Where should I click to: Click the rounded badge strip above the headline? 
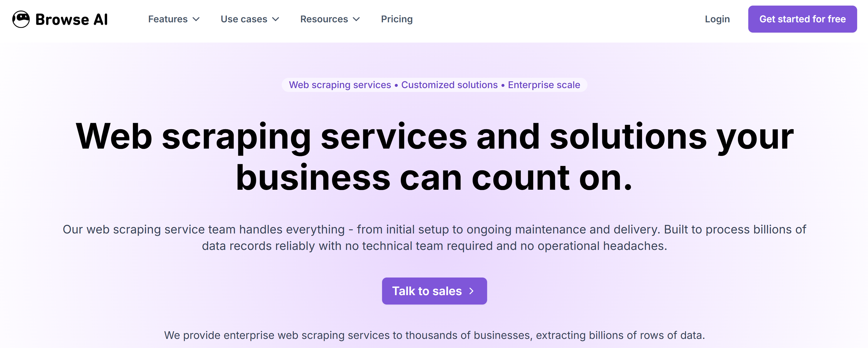pos(434,85)
